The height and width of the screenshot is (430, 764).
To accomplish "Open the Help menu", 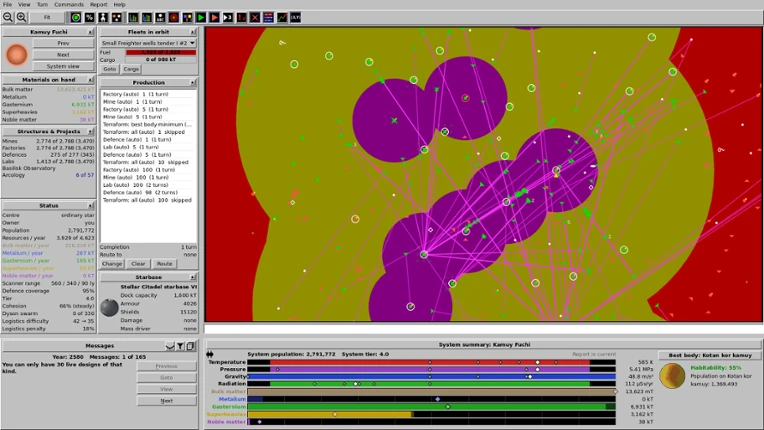I will click(x=119, y=4).
